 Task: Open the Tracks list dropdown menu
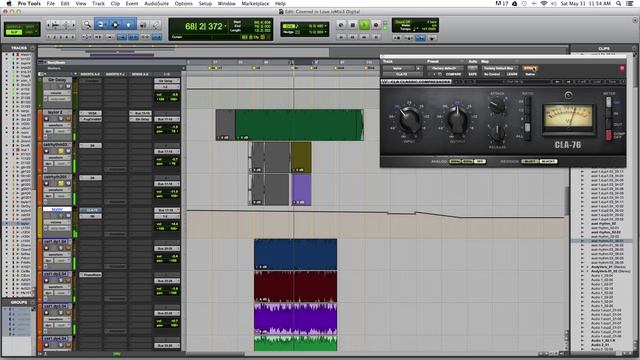[x=33, y=48]
